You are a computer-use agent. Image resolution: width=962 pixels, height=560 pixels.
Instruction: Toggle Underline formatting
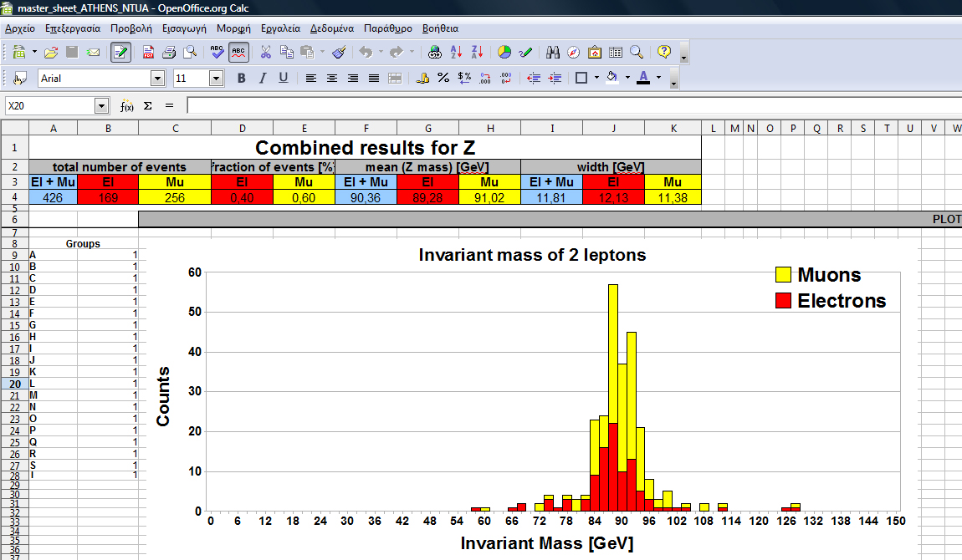284,79
